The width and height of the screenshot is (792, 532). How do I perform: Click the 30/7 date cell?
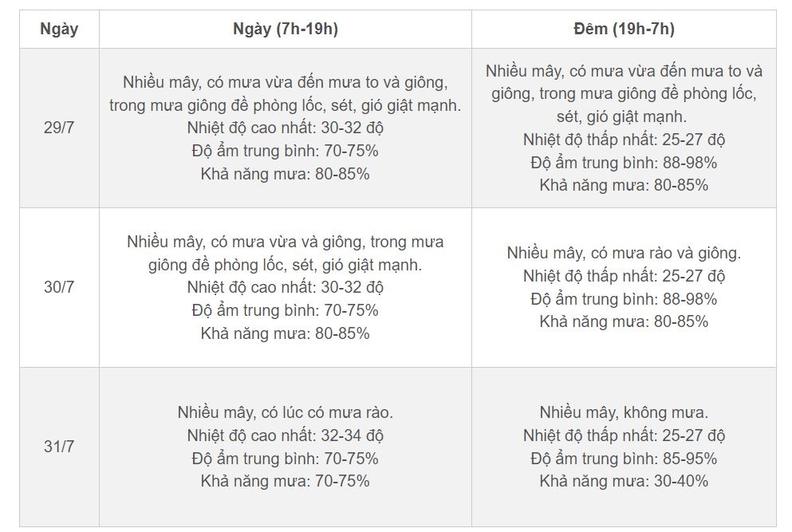pos(59,287)
